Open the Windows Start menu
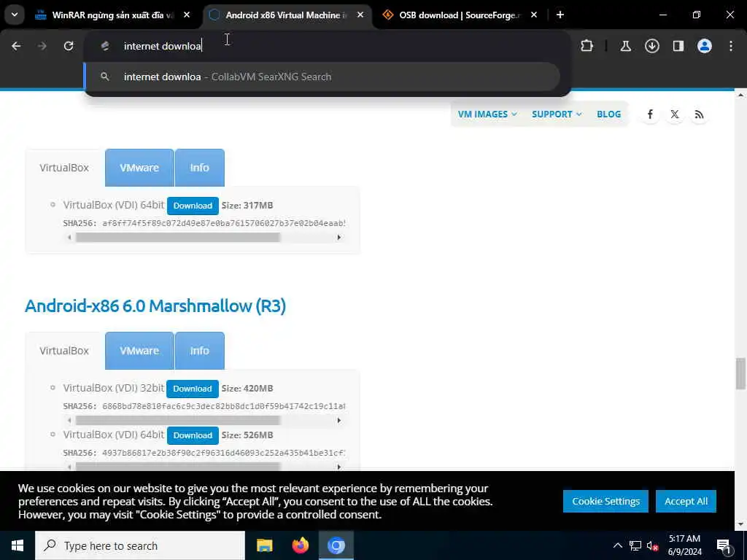 click(18, 545)
